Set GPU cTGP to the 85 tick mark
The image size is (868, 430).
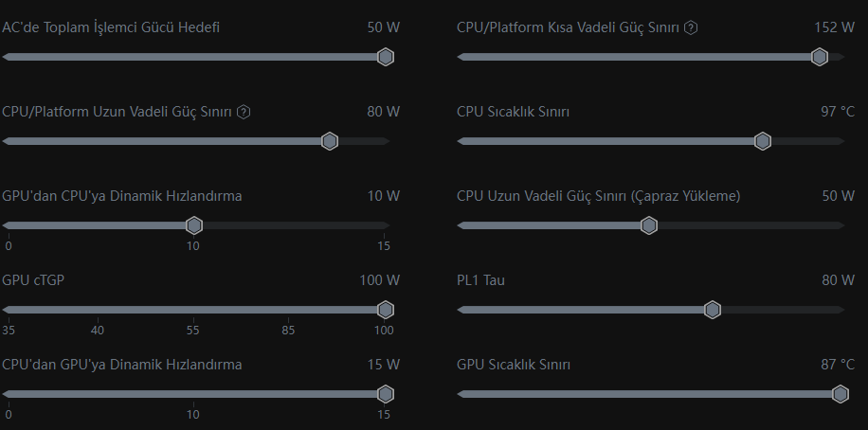coord(288,310)
